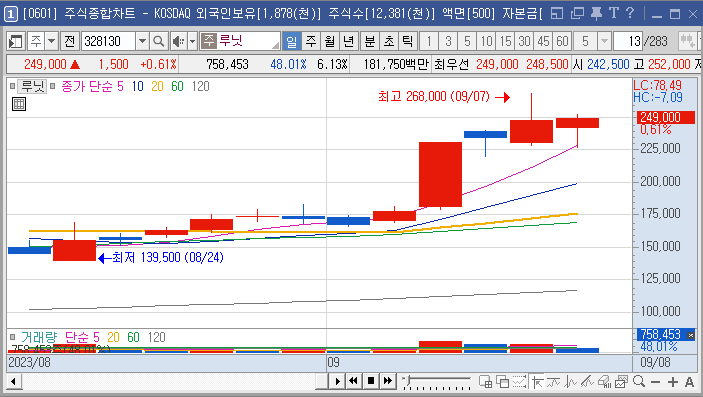Viewport: 703px width, 397px height.
Task: Click the stock name field 루닛
Action: pyautogui.click(x=240, y=41)
